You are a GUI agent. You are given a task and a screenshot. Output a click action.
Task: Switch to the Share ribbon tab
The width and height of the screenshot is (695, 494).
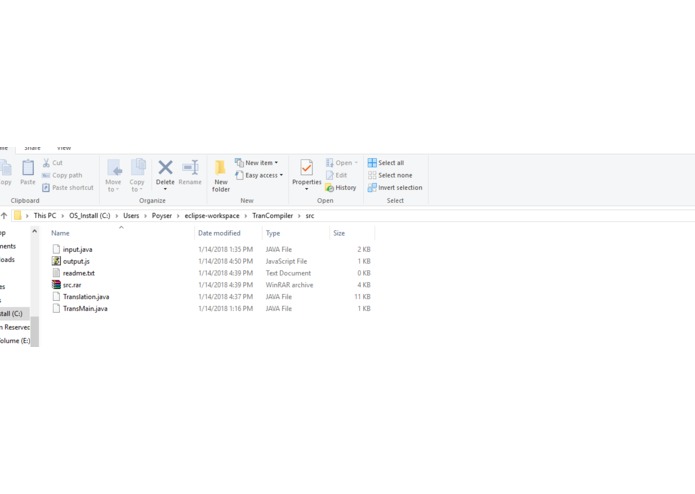click(x=32, y=148)
